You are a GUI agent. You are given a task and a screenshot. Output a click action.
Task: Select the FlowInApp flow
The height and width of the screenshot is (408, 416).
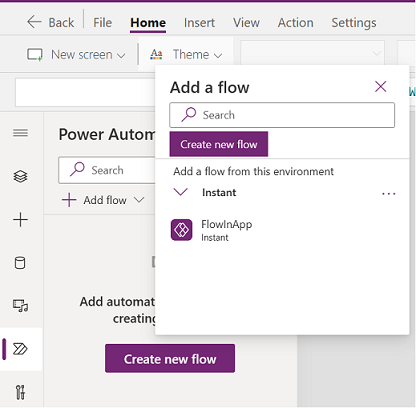[282, 230]
